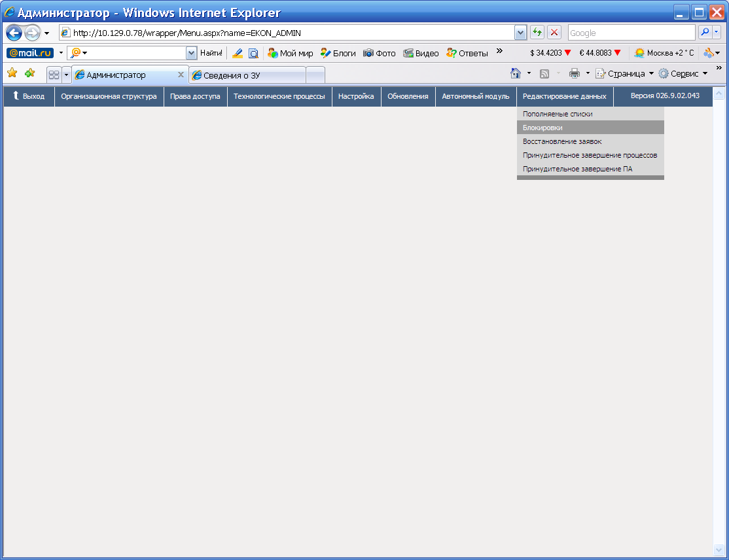Viewport: 729px width, 560px height.
Task: Select Восстановление заявок menu entry
Action: pyautogui.click(x=590, y=141)
